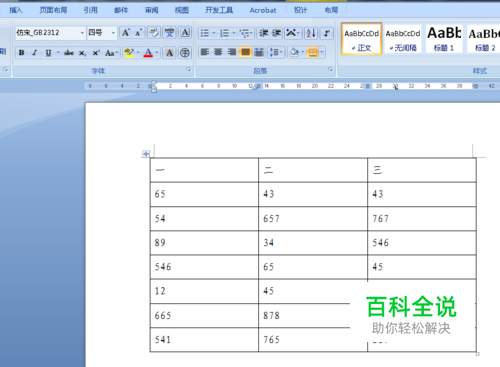Open the font name dropdown
This screenshot has height=367, width=500.
[82, 33]
